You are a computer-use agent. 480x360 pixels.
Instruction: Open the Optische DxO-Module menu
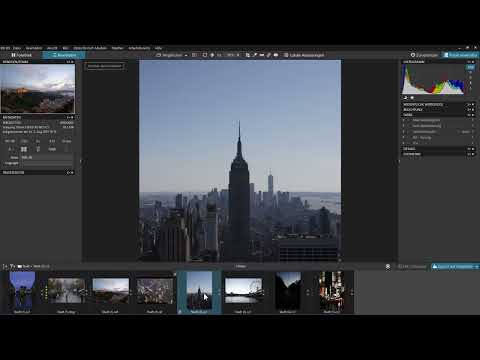point(90,48)
